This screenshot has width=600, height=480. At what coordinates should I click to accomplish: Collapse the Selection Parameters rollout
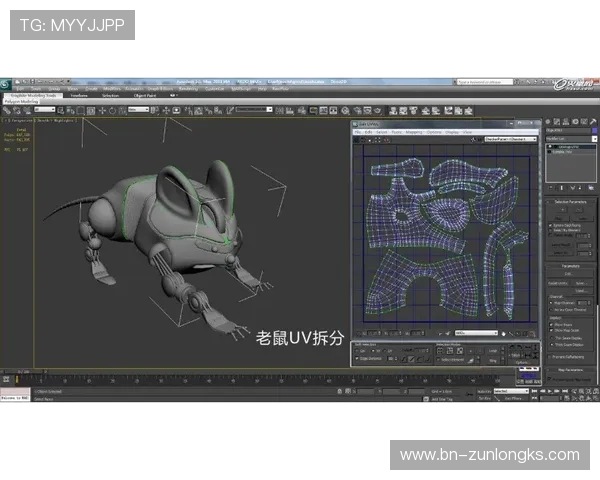point(568,202)
